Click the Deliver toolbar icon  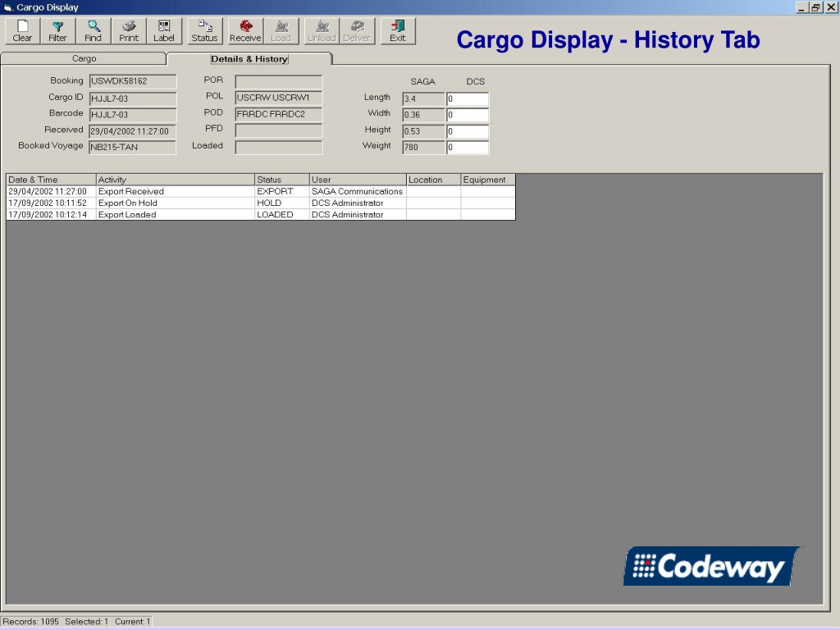click(x=357, y=31)
